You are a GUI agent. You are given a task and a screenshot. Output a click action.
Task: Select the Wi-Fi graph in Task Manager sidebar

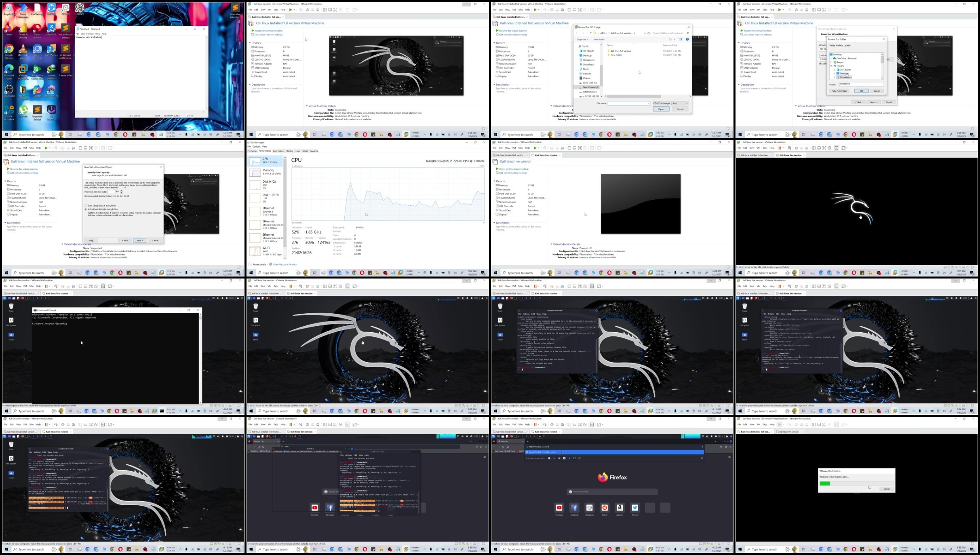pyautogui.click(x=266, y=251)
